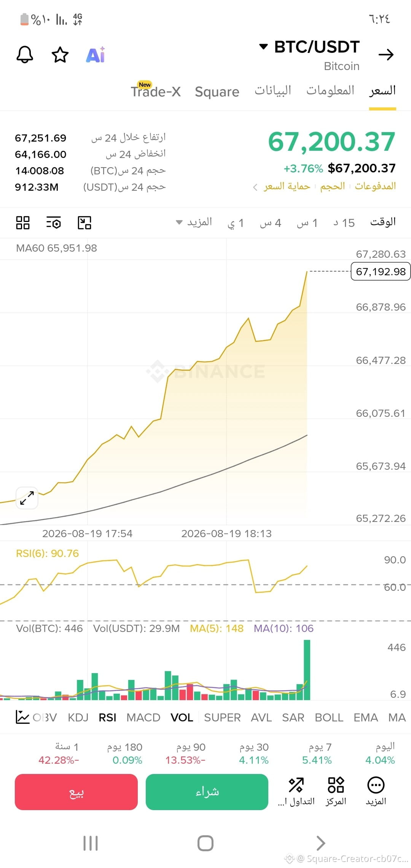Viewport: 411px width, 868px height.
Task: Open the Trade-X tab
Action: 156,91
